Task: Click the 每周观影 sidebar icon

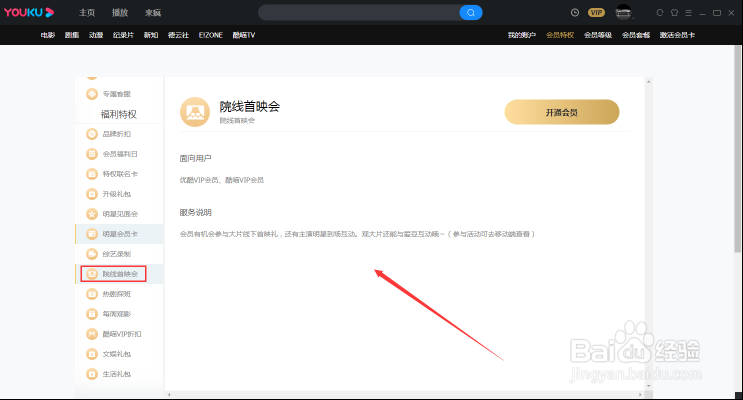Action: click(92, 314)
